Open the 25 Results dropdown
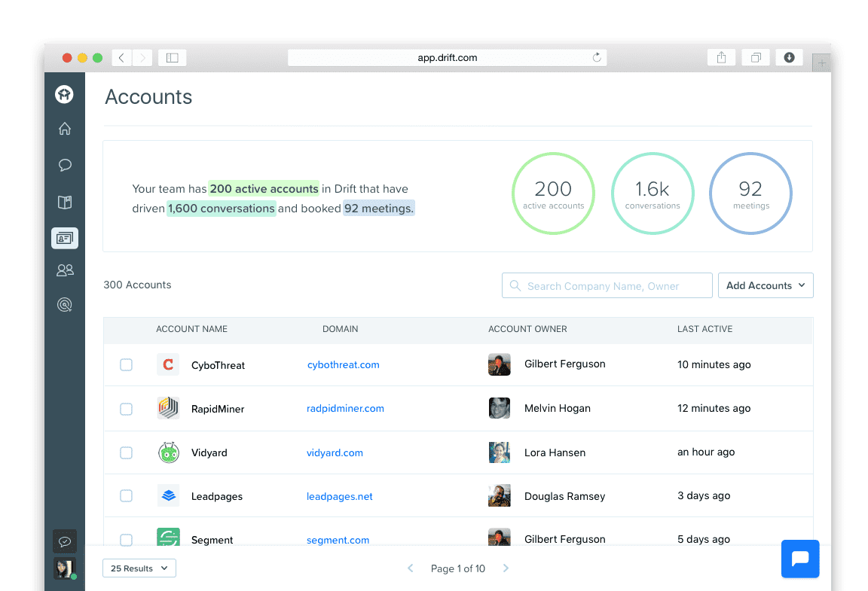The width and height of the screenshot is (868, 591). [x=139, y=568]
